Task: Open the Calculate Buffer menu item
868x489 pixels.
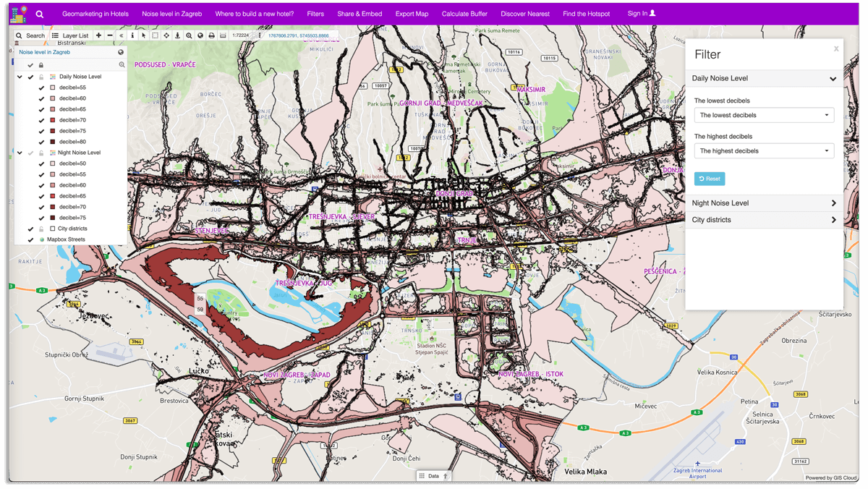Action: tap(464, 14)
